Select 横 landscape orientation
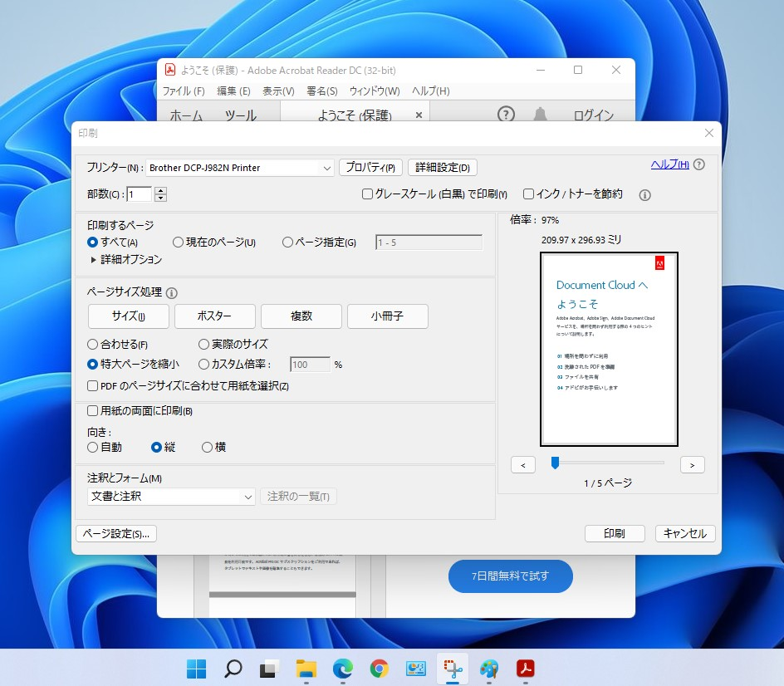Screen dimensions: 784x686 (x=207, y=448)
